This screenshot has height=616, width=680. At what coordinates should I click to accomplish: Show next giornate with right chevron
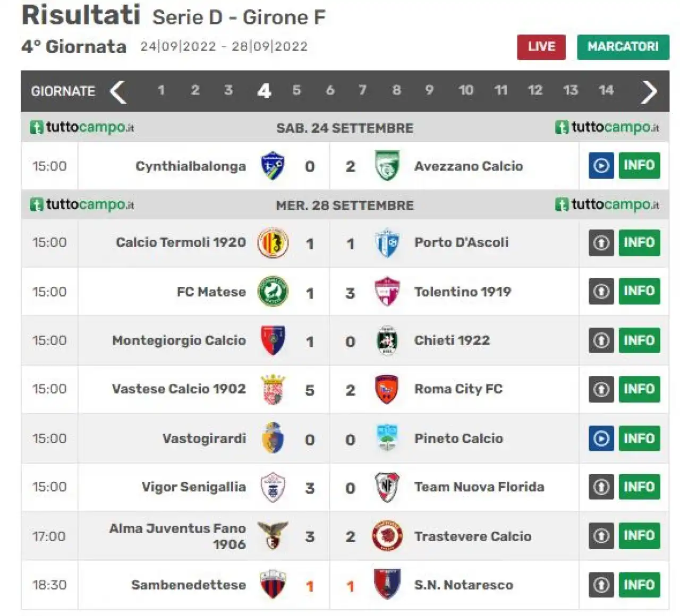[649, 91]
